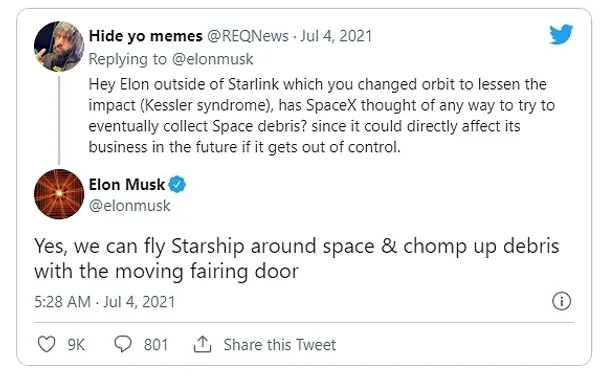Click Elon Musk's verified badge
Screen dimensions: 600x376
(x=177, y=184)
